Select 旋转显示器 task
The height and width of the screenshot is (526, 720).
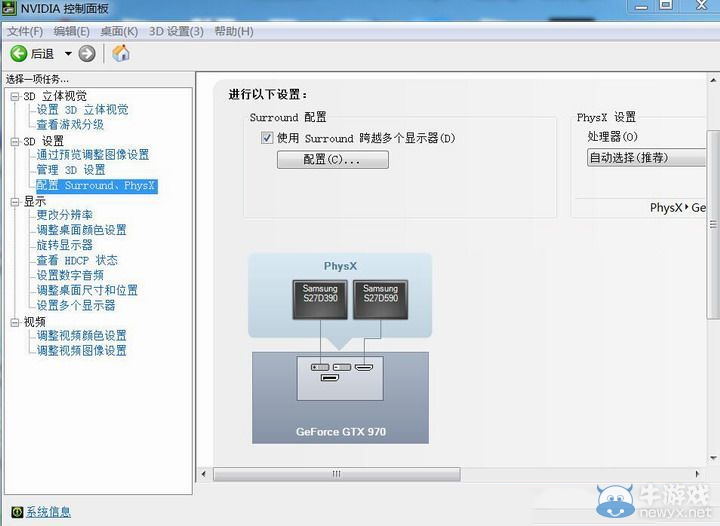tap(65, 245)
